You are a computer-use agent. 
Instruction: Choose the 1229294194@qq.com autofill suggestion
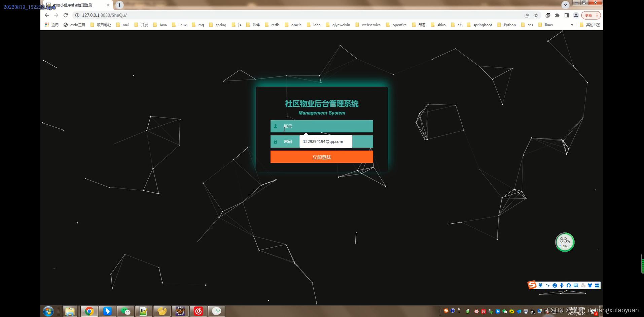coord(326,141)
